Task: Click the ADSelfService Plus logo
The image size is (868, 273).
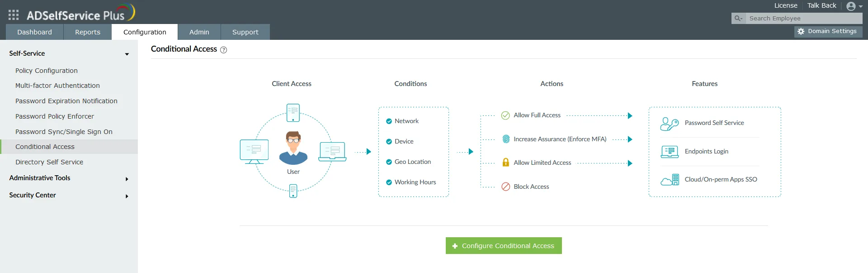Action: pos(80,13)
